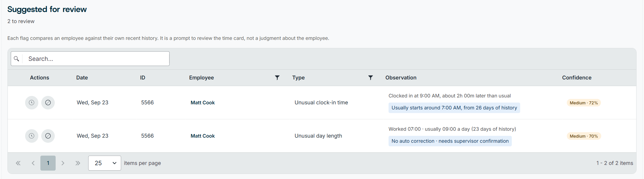
Task: Go to the previous page
Action: click(x=33, y=163)
